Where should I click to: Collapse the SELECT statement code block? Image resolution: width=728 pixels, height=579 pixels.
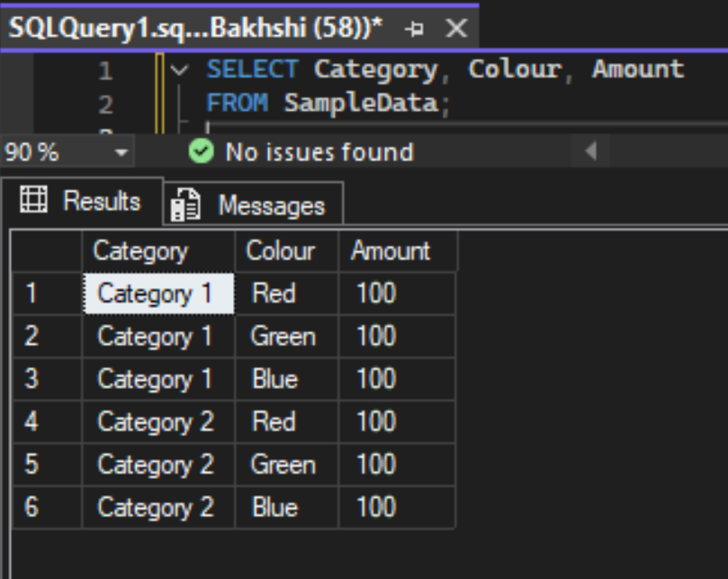[179, 70]
